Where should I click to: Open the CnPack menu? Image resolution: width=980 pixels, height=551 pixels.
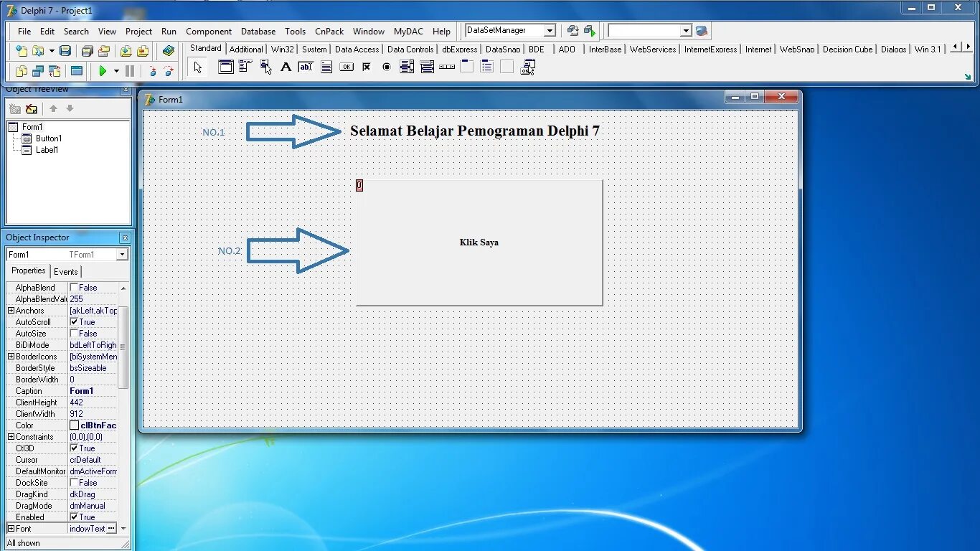pyautogui.click(x=329, y=32)
